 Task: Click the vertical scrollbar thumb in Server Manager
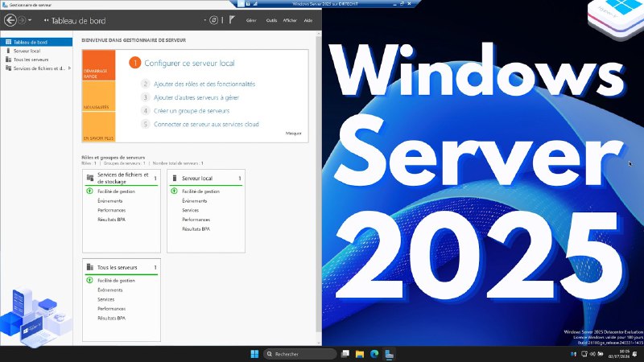(319, 185)
